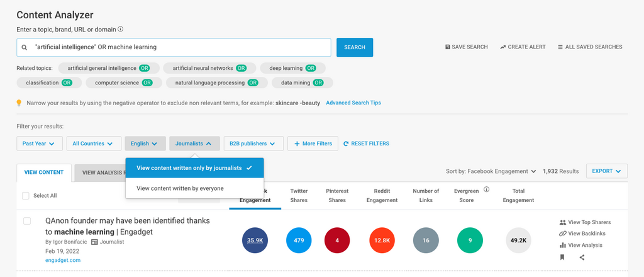
Task: Check the Select All checkbox
Action: click(x=26, y=196)
